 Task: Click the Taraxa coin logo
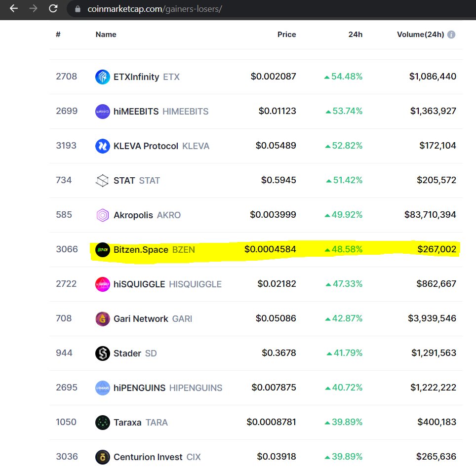pyautogui.click(x=103, y=423)
